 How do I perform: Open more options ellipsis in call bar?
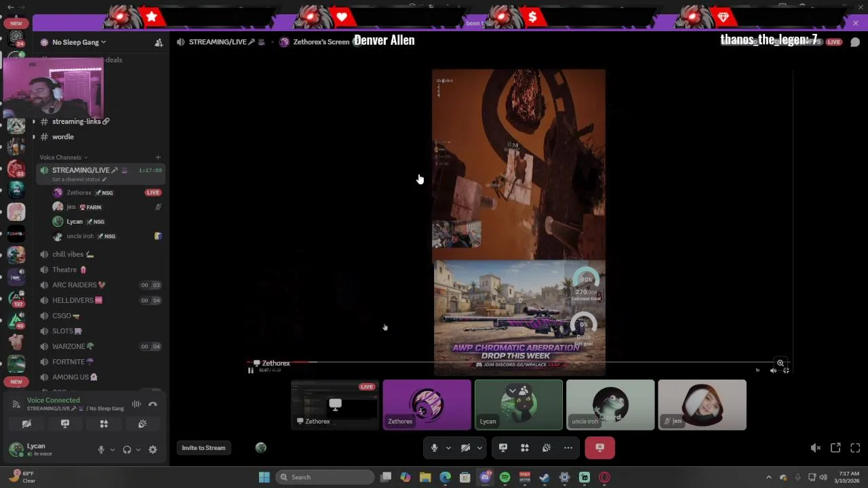(568, 448)
